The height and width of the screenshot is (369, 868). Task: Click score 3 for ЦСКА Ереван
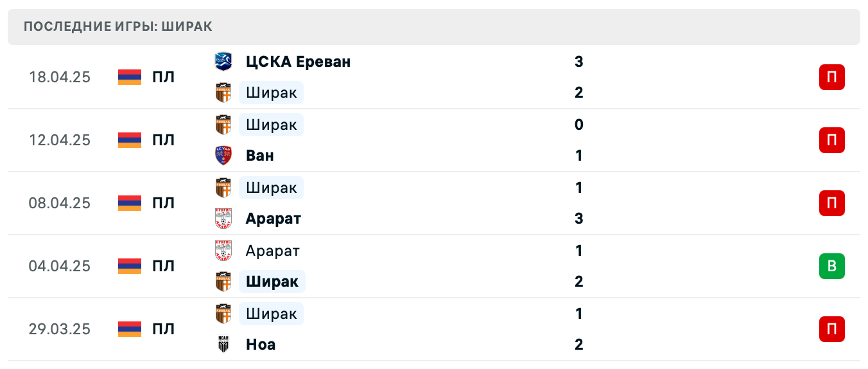click(x=578, y=62)
